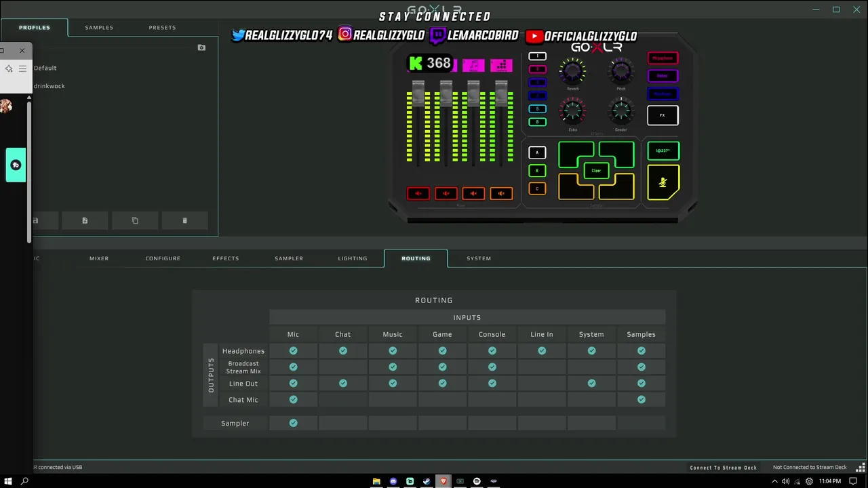Screen dimensions: 868x488
Task: Click the sampler Clear button
Action: [596, 171]
